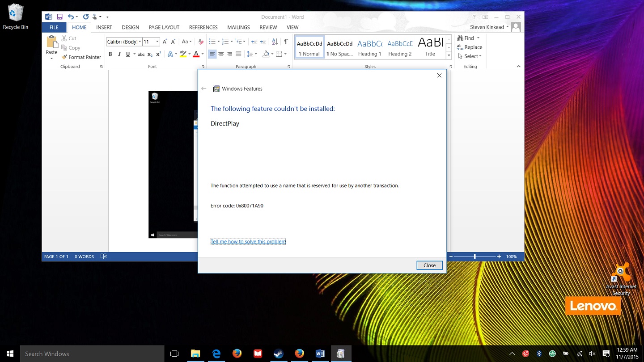The height and width of the screenshot is (362, 644).
Task: Click the numbered list icon
Action: 225,42
